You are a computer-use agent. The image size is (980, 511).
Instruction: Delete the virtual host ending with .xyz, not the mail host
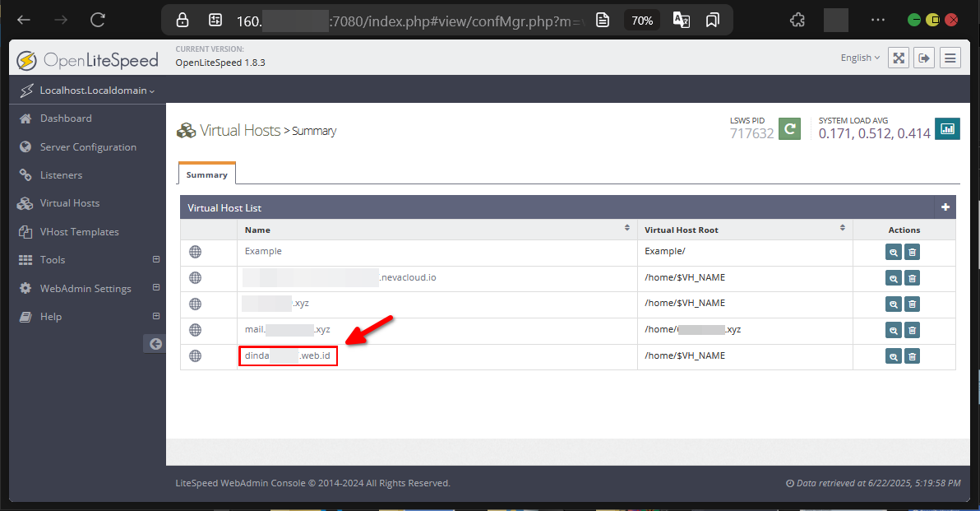pyautogui.click(x=912, y=304)
